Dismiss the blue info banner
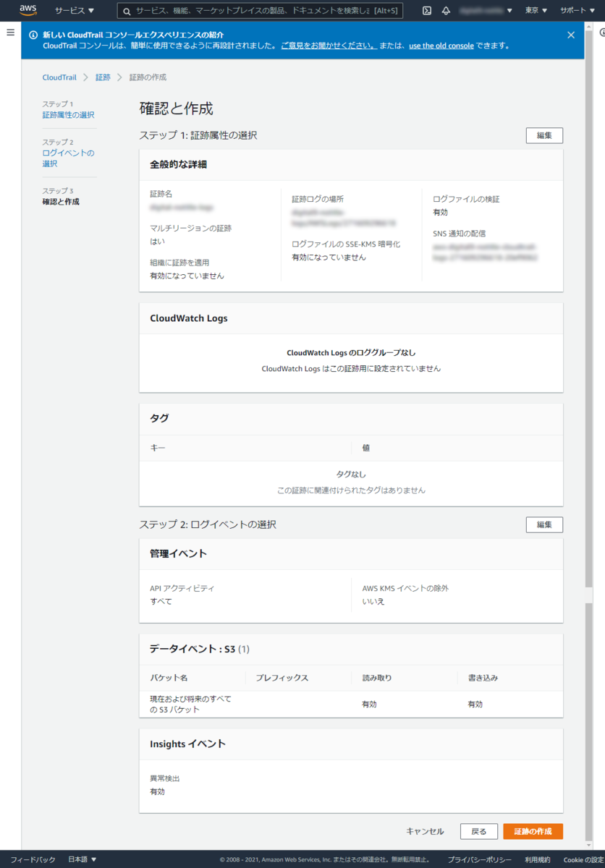 pyautogui.click(x=571, y=35)
